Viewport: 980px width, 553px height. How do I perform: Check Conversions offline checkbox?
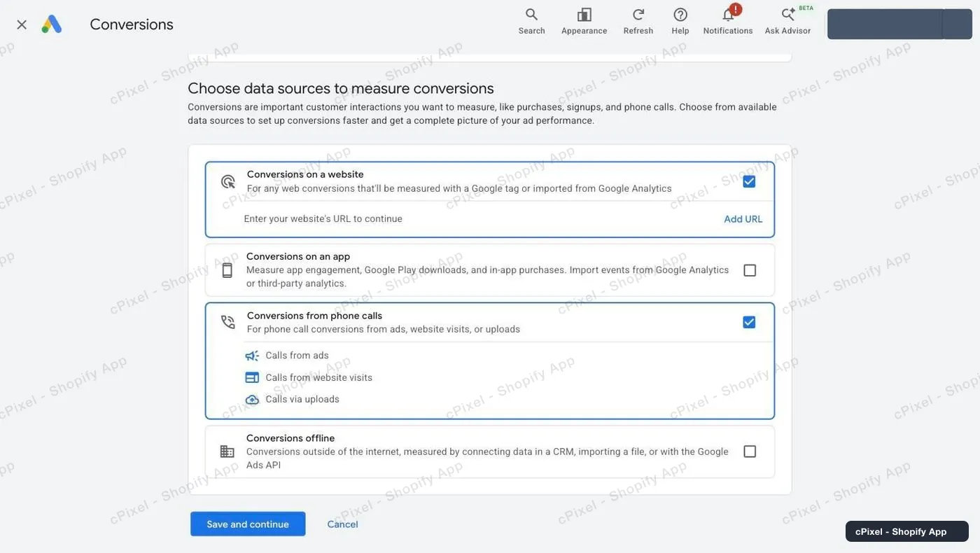[750, 451]
